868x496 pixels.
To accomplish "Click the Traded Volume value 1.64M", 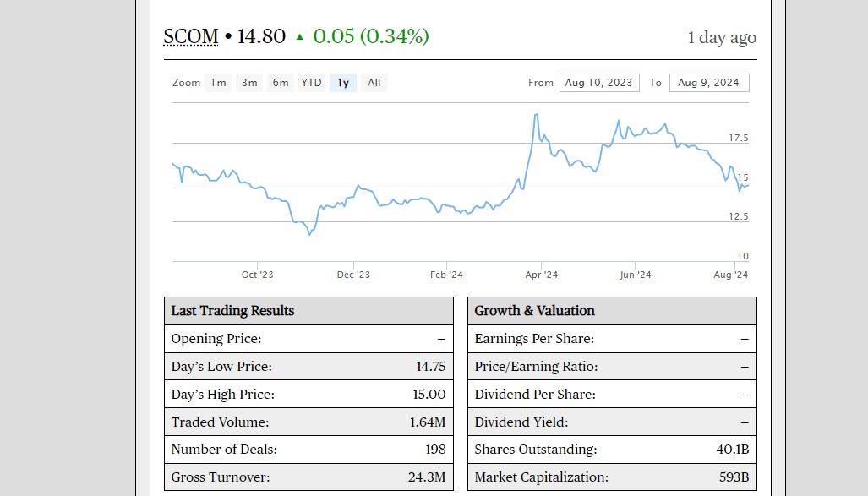I will 429,422.
